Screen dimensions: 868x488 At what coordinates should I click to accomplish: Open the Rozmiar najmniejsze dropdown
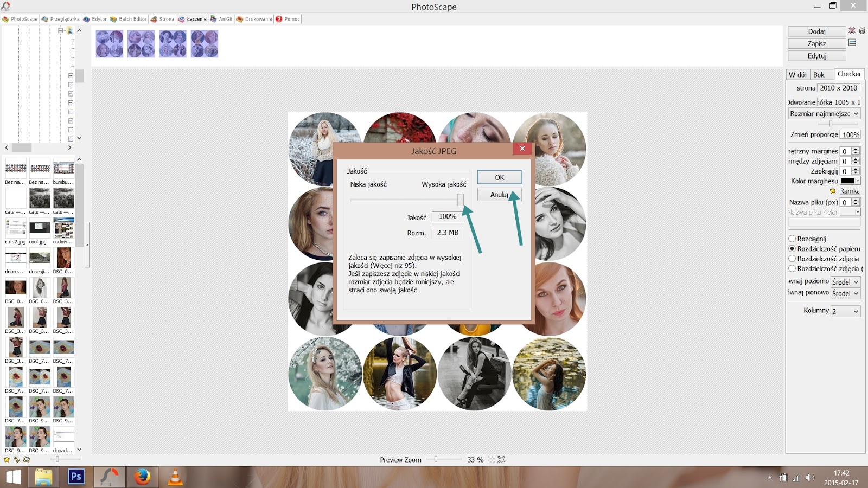tap(825, 114)
